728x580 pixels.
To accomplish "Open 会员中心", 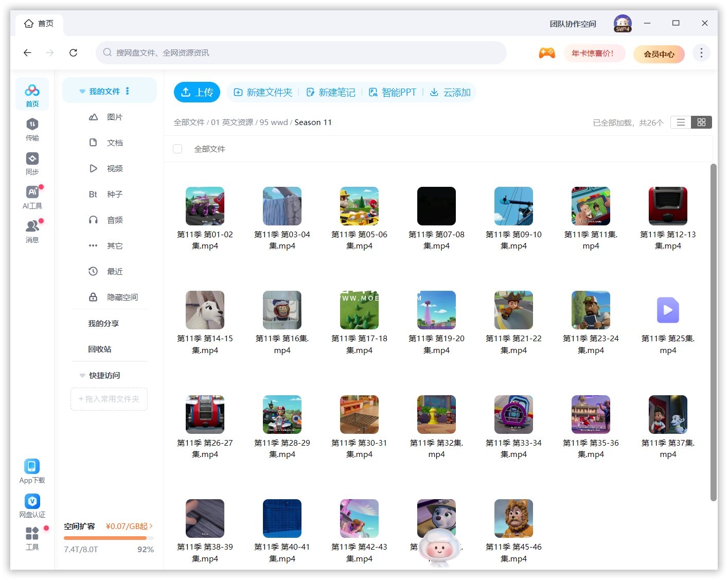I will (659, 54).
